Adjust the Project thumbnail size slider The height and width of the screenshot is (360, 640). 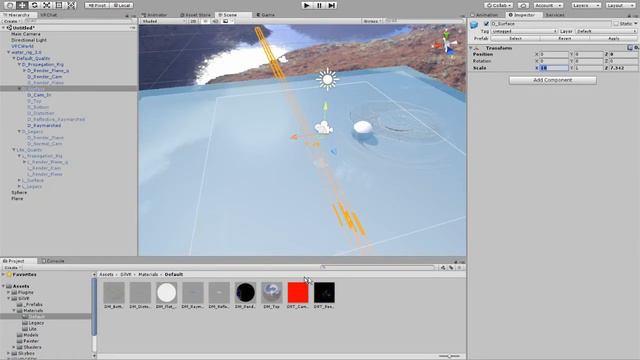[449, 356]
